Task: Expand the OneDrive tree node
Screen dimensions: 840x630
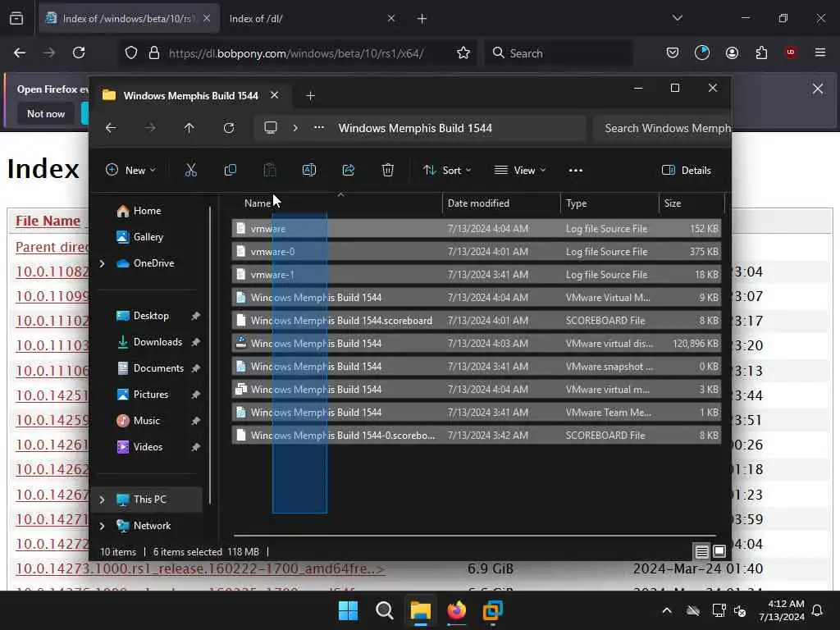Action: pos(102,263)
